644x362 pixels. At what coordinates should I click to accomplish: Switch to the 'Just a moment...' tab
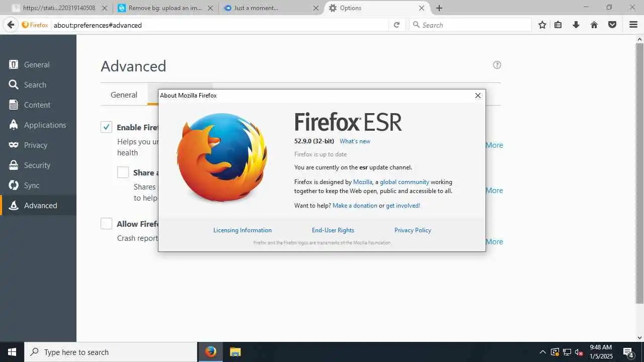(272, 8)
